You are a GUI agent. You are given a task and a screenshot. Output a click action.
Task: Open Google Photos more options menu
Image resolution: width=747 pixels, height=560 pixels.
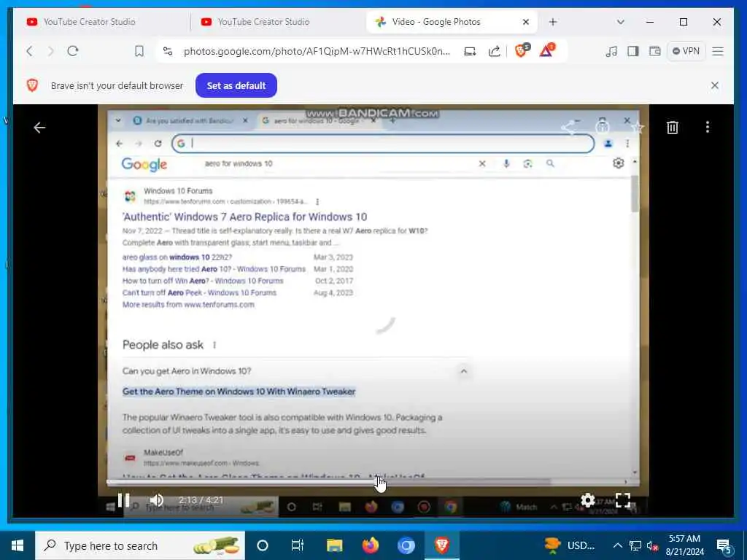[708, 127]
